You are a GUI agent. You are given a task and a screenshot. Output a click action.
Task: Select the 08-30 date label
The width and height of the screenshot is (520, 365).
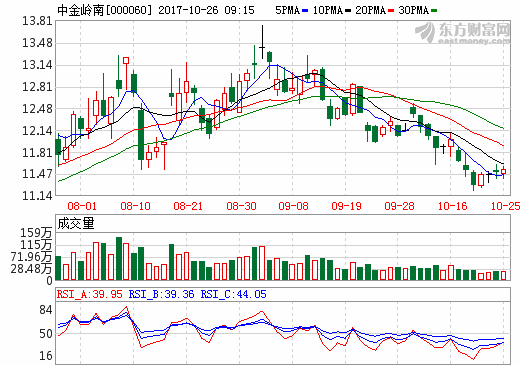[241, 206]
